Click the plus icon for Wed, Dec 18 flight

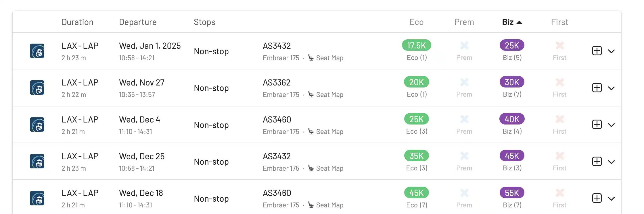tap(597, 198)
